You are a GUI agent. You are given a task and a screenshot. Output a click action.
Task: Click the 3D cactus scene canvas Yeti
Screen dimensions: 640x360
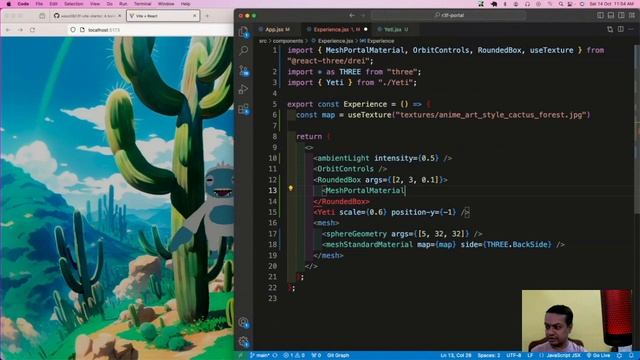pyautogui.click(x=219, y=208)
